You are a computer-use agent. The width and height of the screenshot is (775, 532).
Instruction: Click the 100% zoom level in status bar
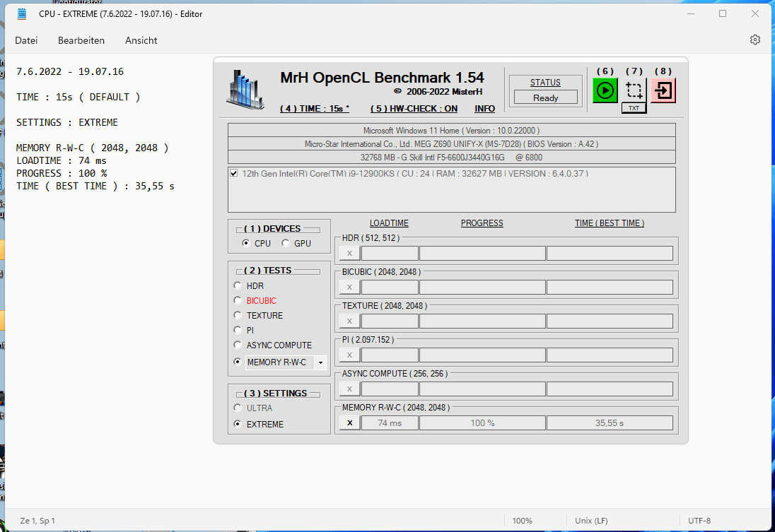coord(522,521)
